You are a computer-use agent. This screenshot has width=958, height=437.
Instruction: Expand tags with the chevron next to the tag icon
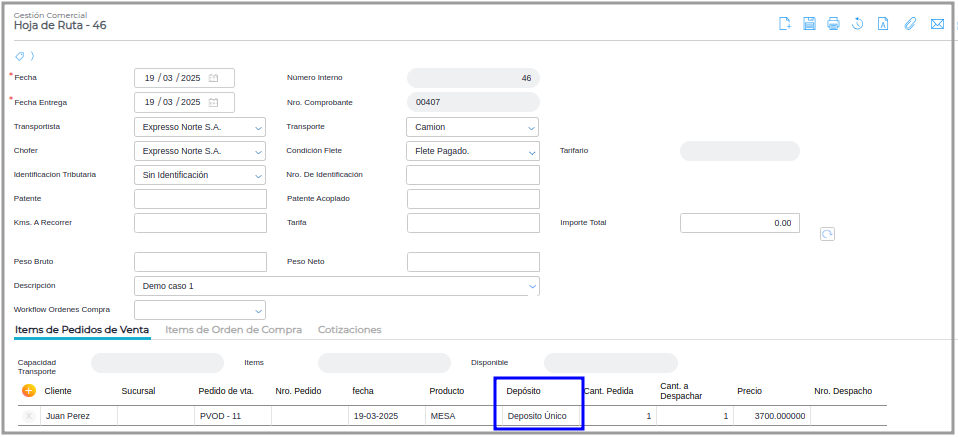32,56
